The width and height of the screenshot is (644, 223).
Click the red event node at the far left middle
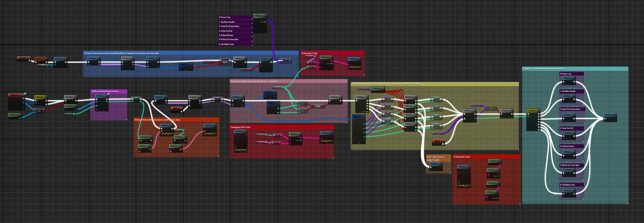tap(16, 95)
